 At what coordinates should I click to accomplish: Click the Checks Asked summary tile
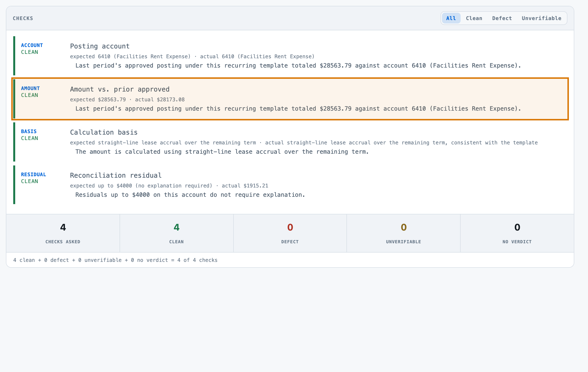click(63, 233)
